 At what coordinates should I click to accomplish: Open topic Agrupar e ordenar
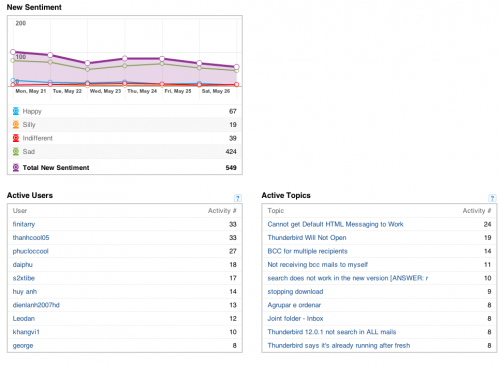pyautogui.click(x=294, y=305)
